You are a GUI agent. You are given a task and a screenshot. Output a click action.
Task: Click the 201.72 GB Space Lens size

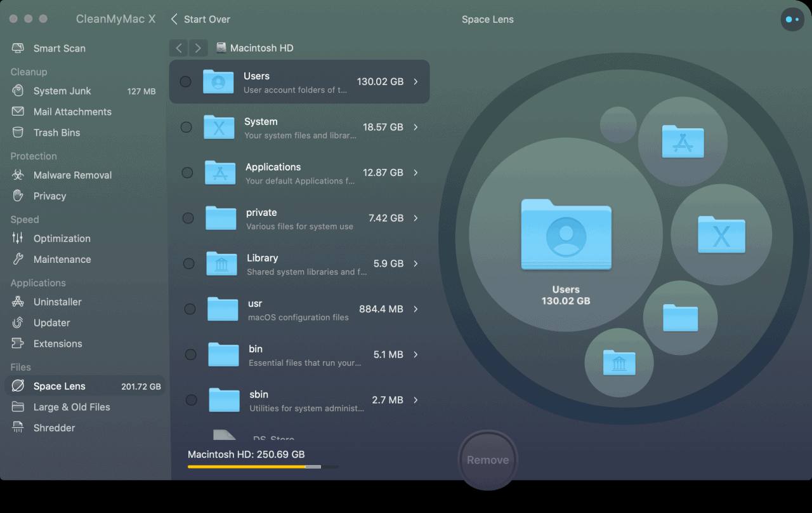pos(141,387)
